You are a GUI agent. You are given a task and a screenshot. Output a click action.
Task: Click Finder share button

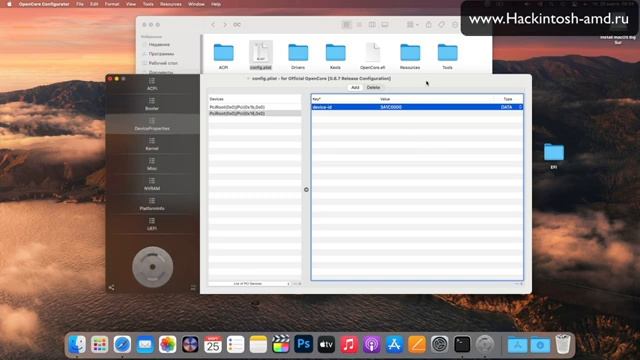pos(429,25)
